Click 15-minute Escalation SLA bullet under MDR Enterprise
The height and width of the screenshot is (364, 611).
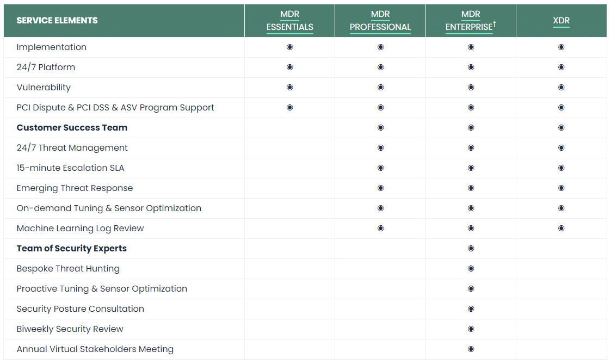click(x=471, y=168)
